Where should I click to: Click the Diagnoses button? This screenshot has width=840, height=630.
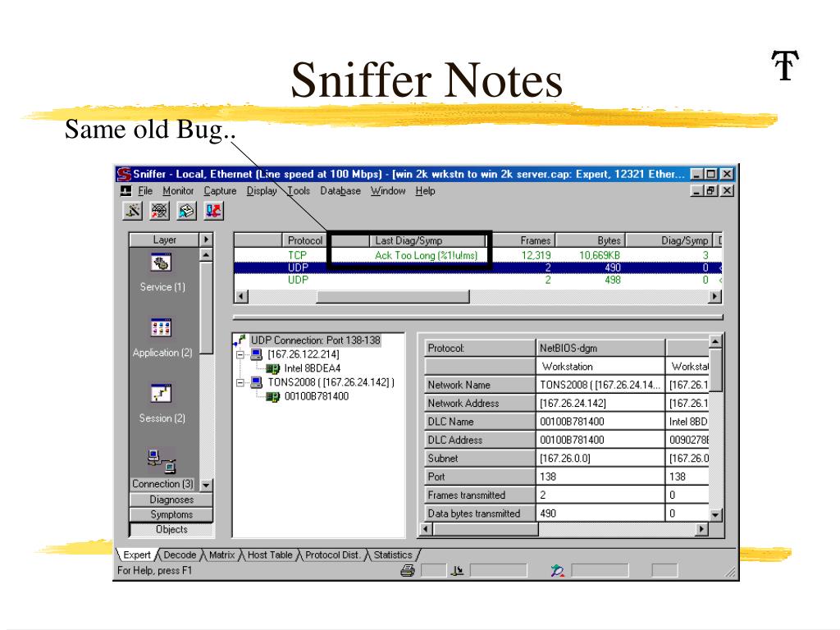pos(171,500)
